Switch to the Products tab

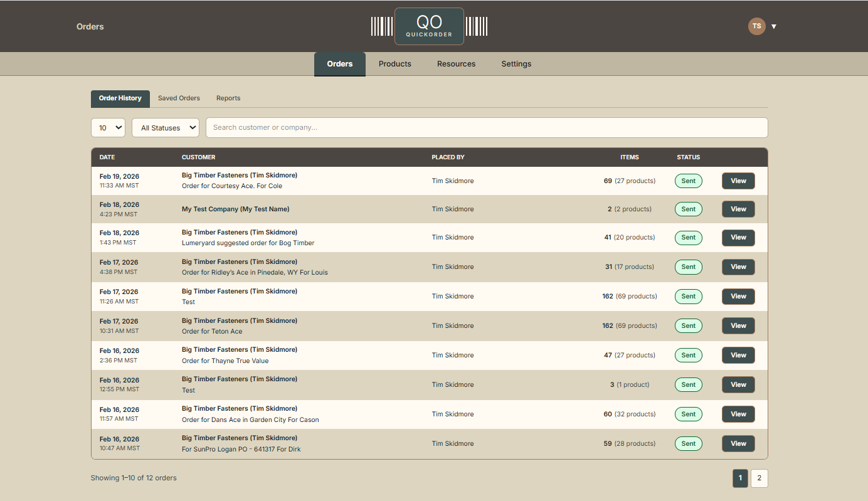[395, 64]
